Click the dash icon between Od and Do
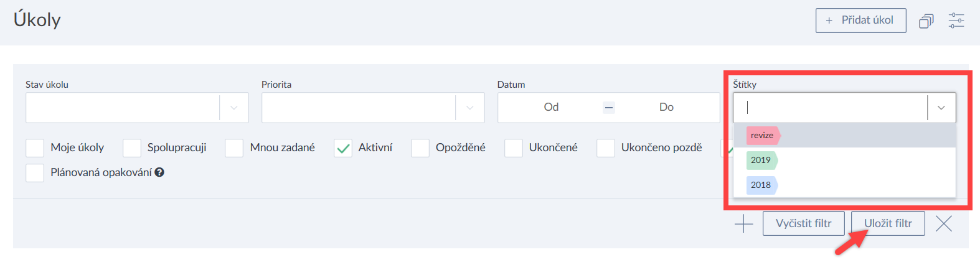The width and height of the screenshot is (980, 262). (609, 108)
